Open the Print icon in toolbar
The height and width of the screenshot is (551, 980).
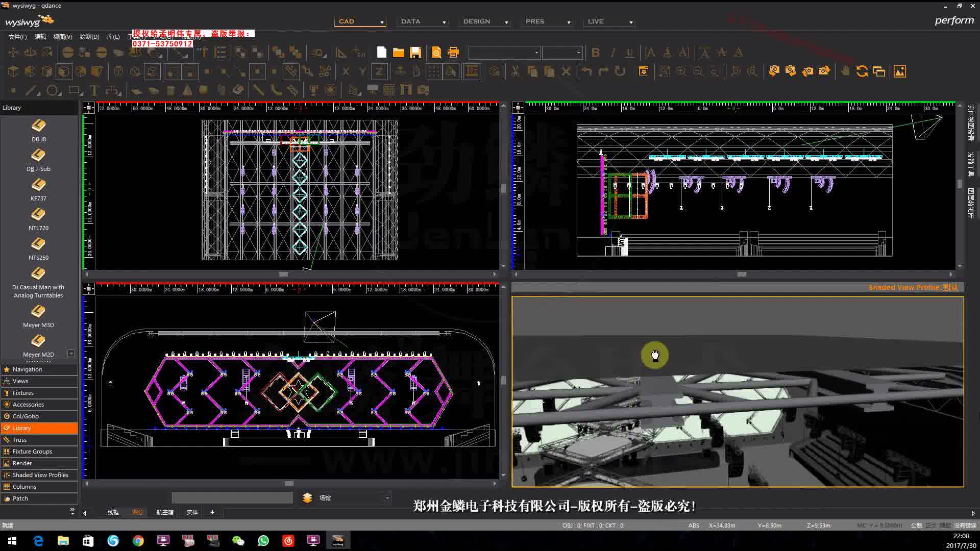[x=453, y=53]
